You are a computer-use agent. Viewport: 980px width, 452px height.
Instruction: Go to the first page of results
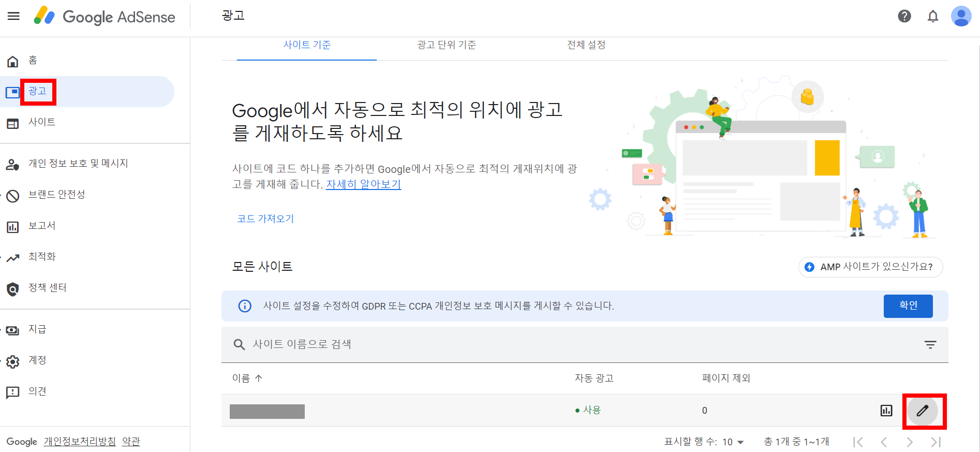pos(858,442)
